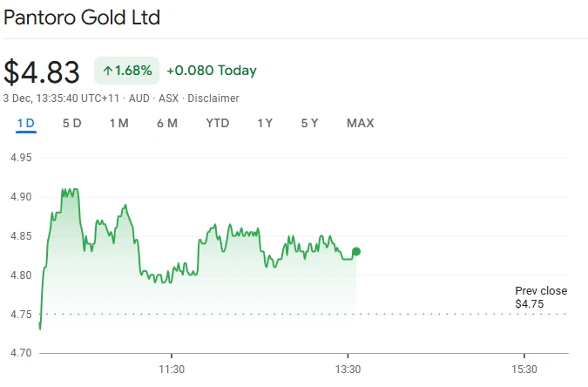Screen dimensions: 588x387
Task: Click the Pantoro Gold Ltd title
Action: (x=82, y=17)
